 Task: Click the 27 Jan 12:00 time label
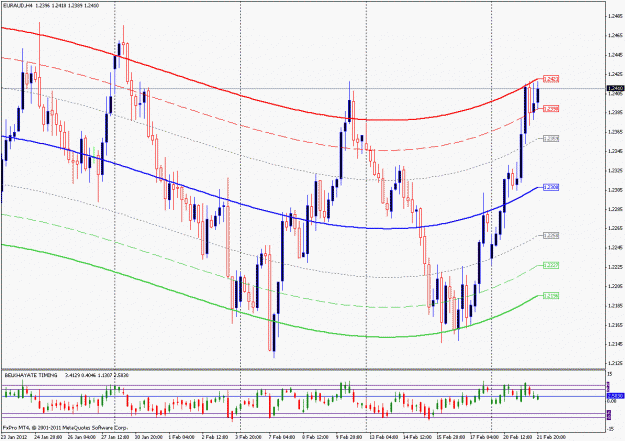pos(115,437)
